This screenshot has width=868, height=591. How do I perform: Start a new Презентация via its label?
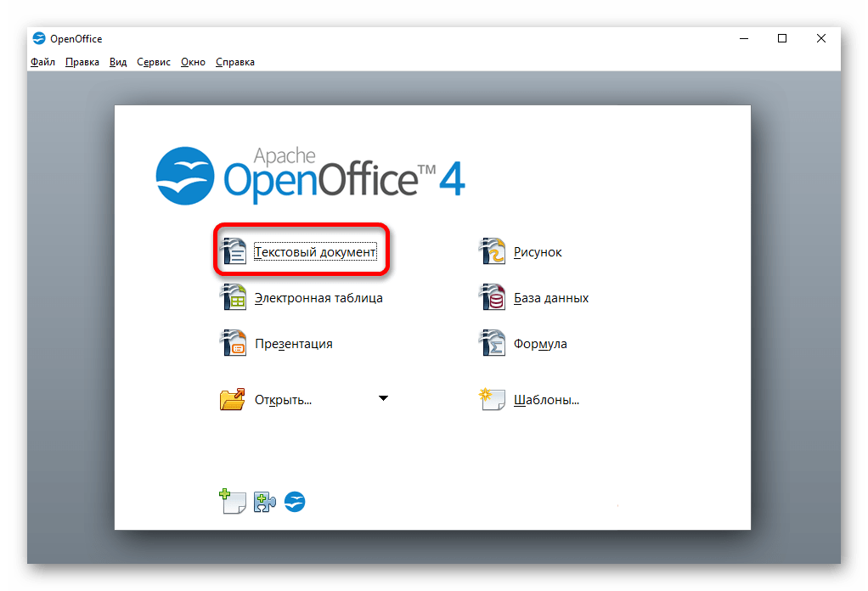click(293, 344)
